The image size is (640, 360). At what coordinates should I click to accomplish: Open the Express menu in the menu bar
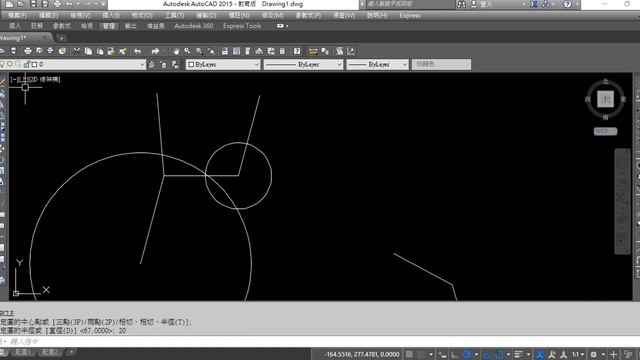click(x=410, y=15)
